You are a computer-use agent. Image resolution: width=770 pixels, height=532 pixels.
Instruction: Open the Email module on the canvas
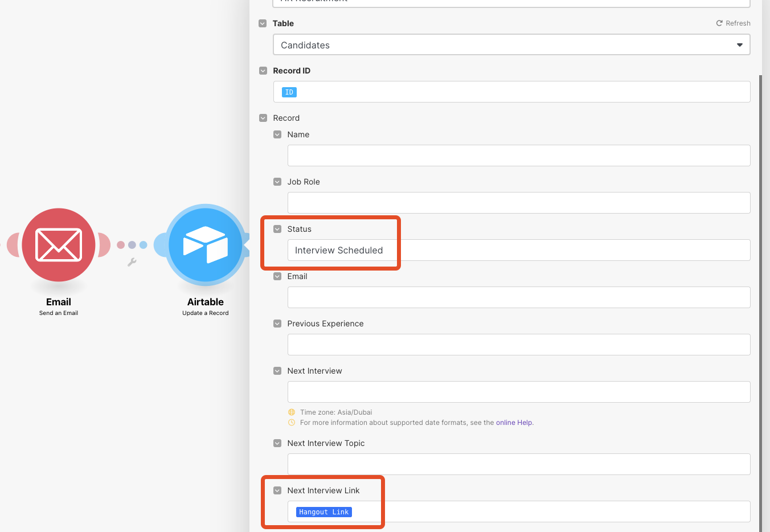point(59,245)
